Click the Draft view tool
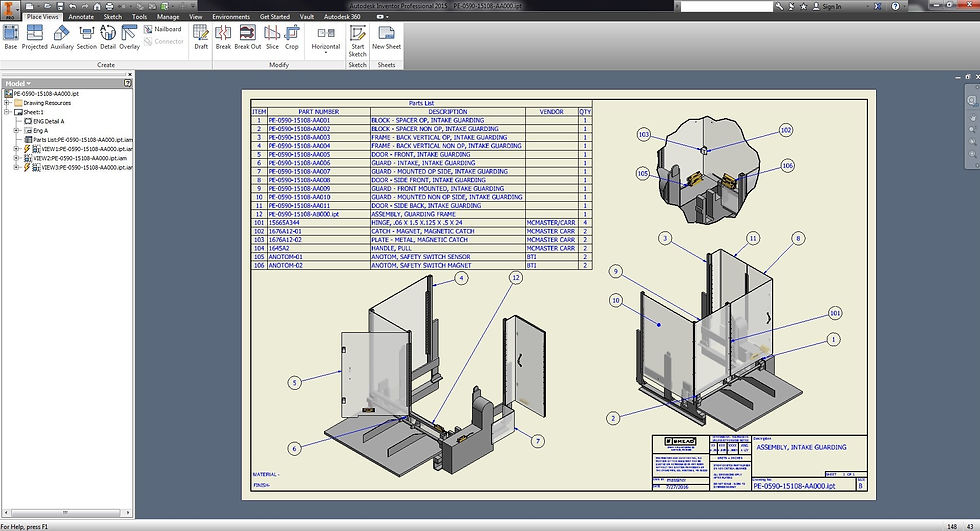Viewport: 980px width, 531px height. [201, 37]
